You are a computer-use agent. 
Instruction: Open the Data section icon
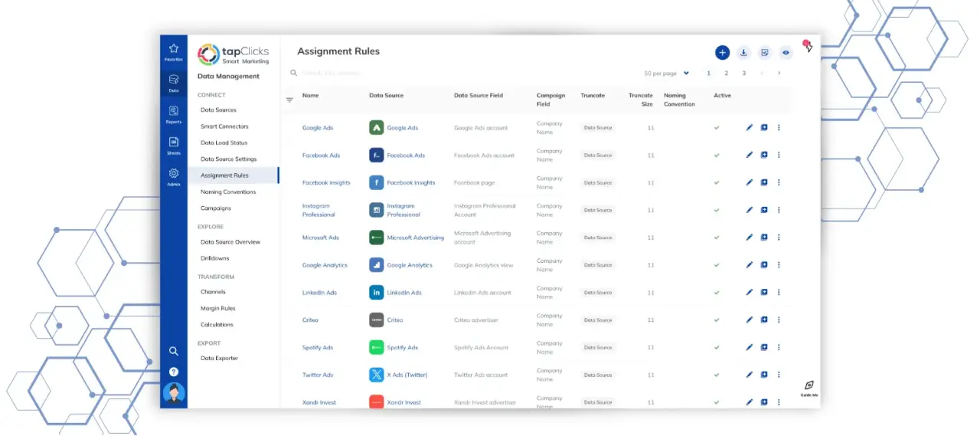coord(174,79)
